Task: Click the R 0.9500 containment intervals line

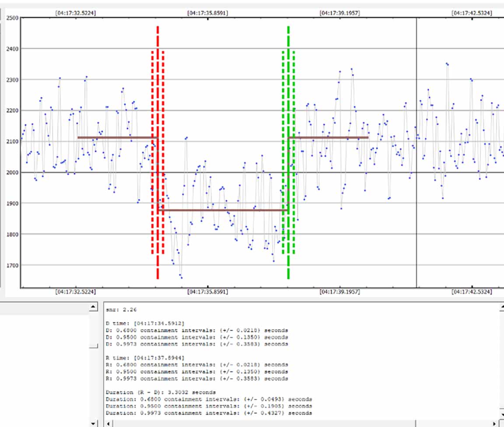Action: (197, 372)
